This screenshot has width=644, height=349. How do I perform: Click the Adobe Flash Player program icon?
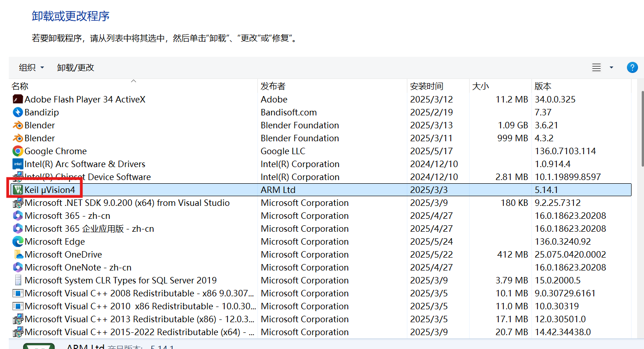pos(18,99)
